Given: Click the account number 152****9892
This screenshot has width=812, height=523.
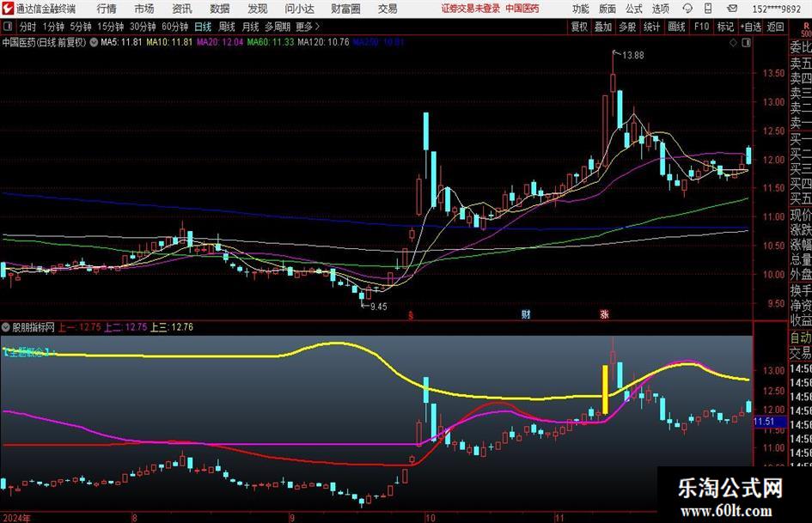Looking at the screenshot, I should pos(776,9).
